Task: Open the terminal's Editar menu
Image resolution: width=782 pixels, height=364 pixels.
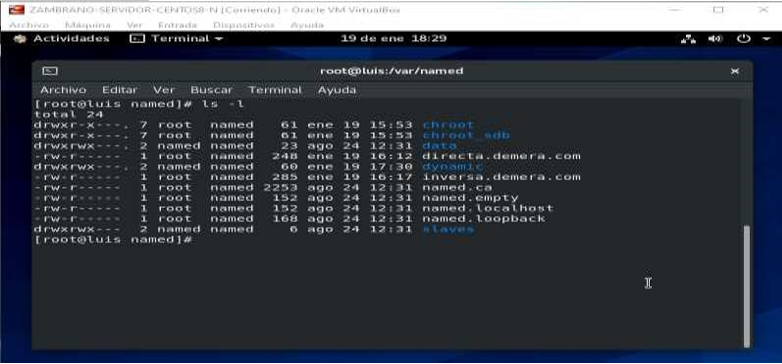Action: pyautogui.click(x=120, y=90)
